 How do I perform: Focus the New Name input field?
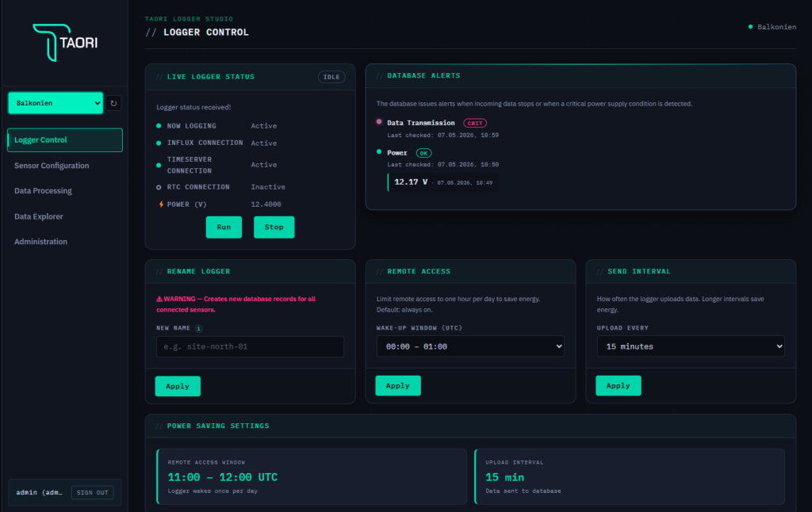250,347
